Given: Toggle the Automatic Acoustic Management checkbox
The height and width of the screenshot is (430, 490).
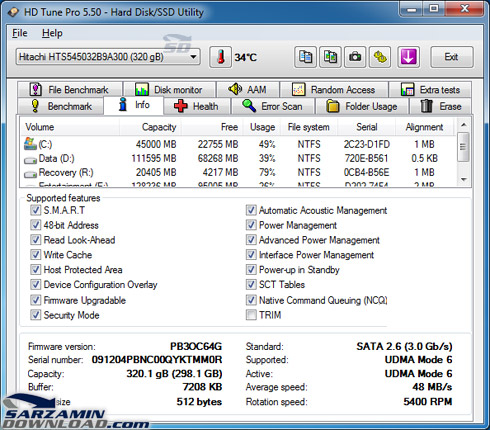Looking at the screenshot, I should [251, 210].
